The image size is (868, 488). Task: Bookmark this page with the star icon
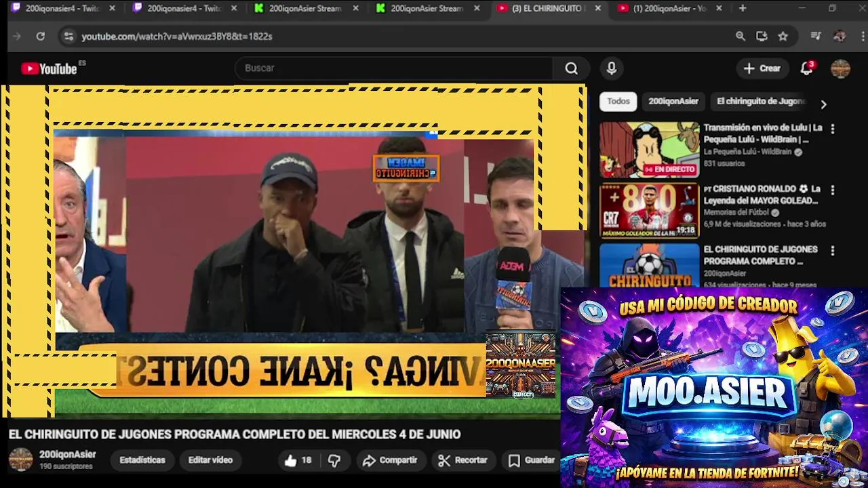pyautogui.click(x=783, y=37)
